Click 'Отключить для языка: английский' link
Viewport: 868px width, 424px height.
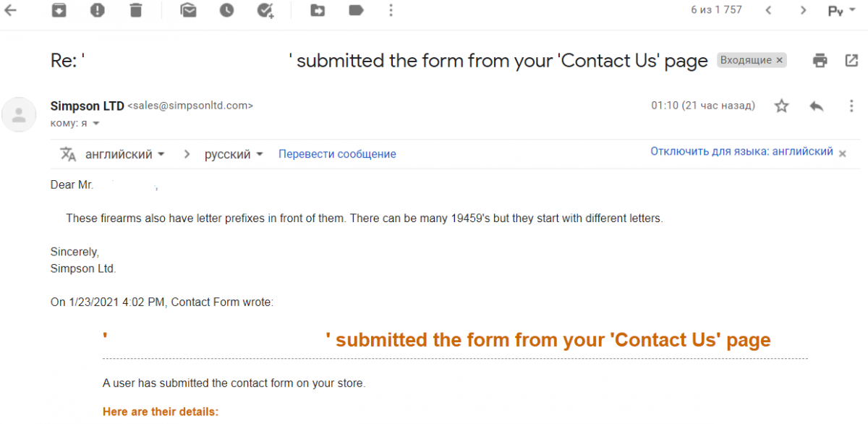tap(741, 152)
